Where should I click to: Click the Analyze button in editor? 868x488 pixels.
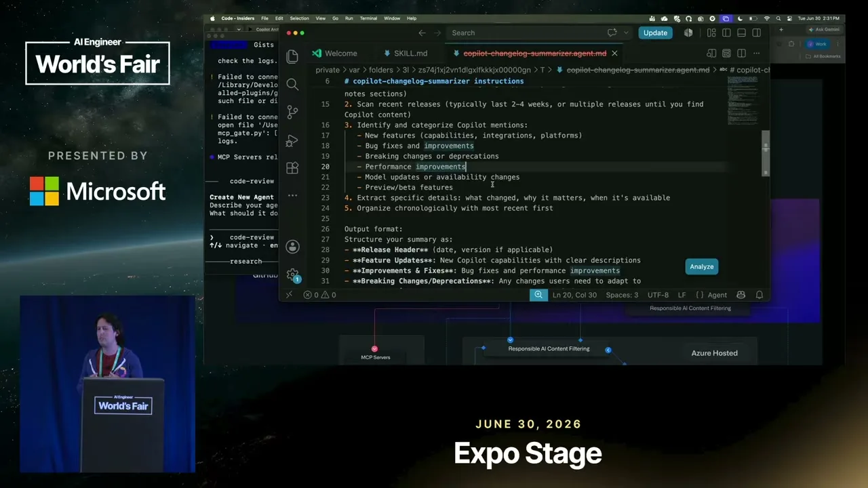702,266
